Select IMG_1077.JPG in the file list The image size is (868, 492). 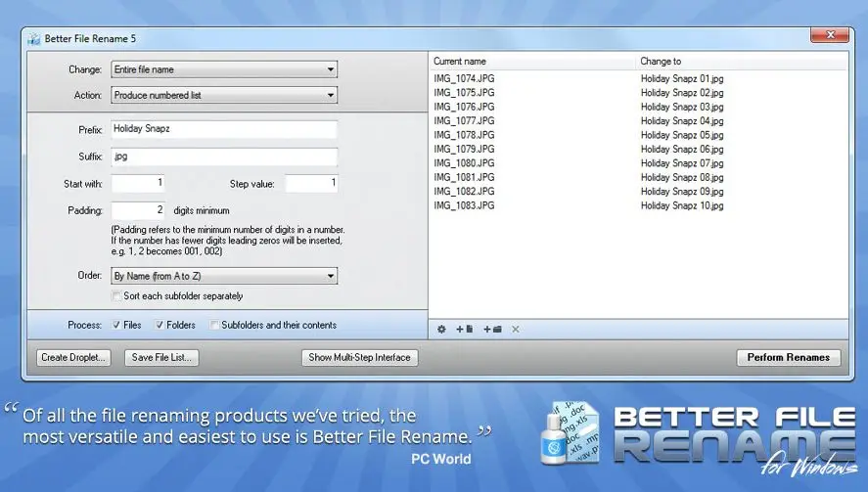(464, 120)
